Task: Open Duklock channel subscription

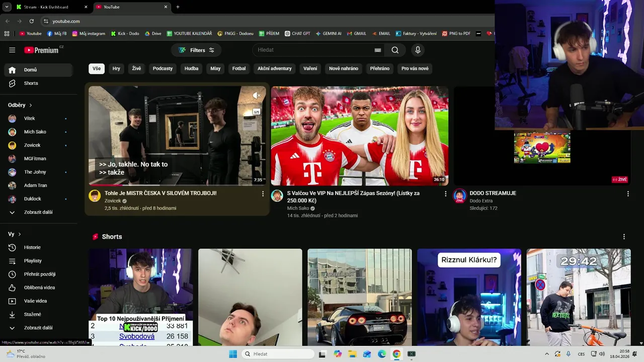Action: [x=39, y=199]
